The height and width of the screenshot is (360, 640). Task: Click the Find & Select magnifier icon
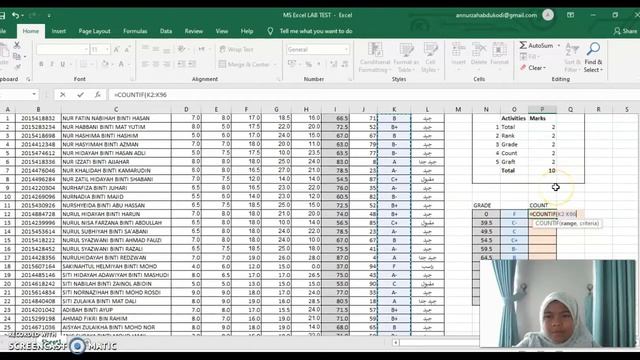593,49
